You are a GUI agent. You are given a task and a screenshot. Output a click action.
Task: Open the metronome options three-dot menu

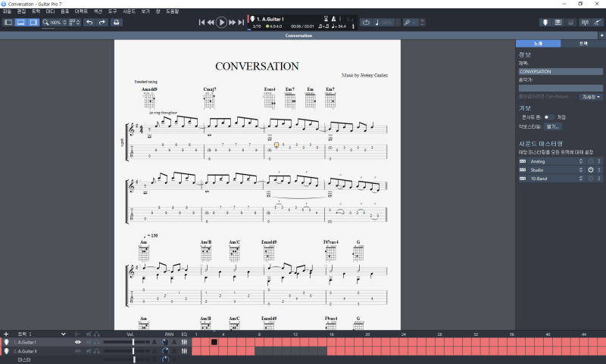coord(340,18)
